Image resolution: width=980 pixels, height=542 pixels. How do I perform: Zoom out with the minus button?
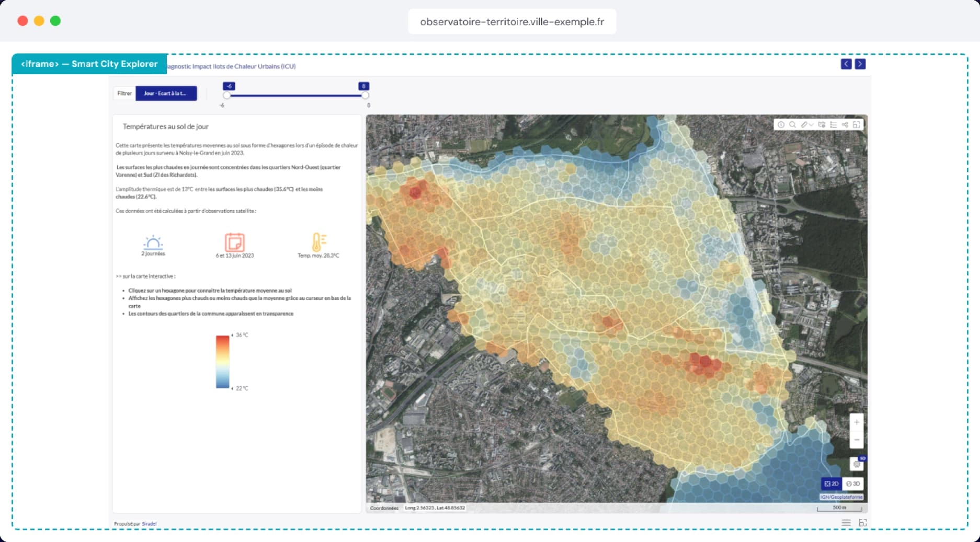857,440
